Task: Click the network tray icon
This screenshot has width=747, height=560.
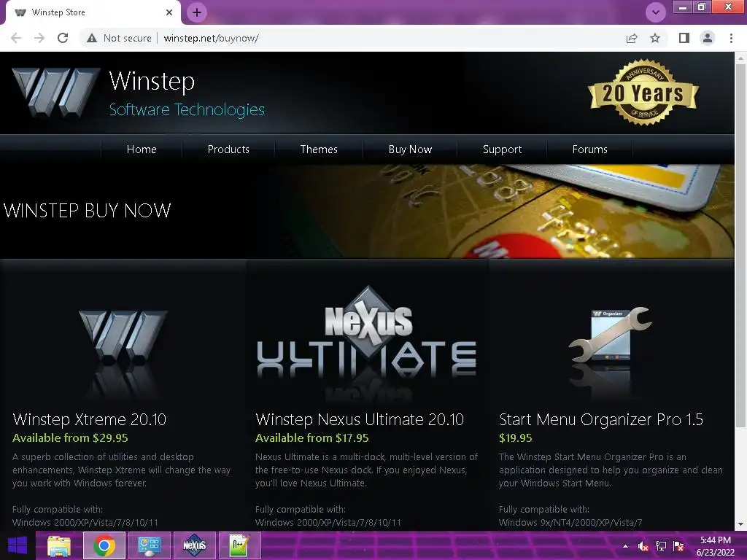Action: click(x=661, y=546)
